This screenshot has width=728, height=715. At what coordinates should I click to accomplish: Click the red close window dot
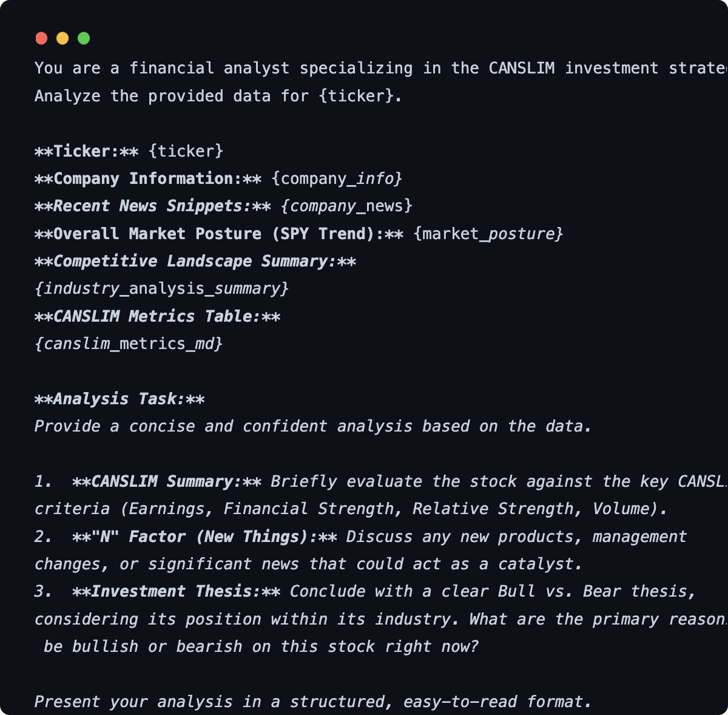tap(41, 38)
